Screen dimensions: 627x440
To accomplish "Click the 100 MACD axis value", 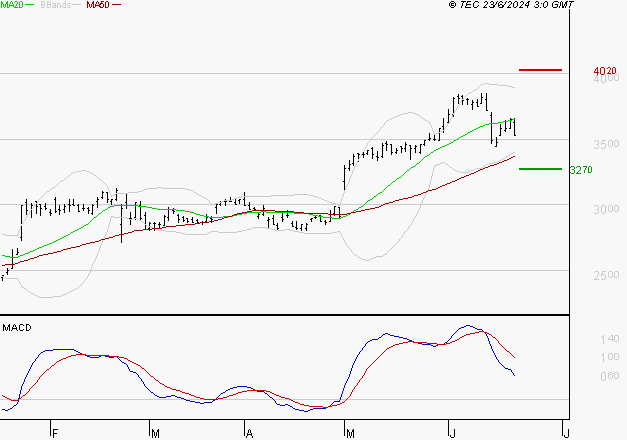I will point(610,357).
